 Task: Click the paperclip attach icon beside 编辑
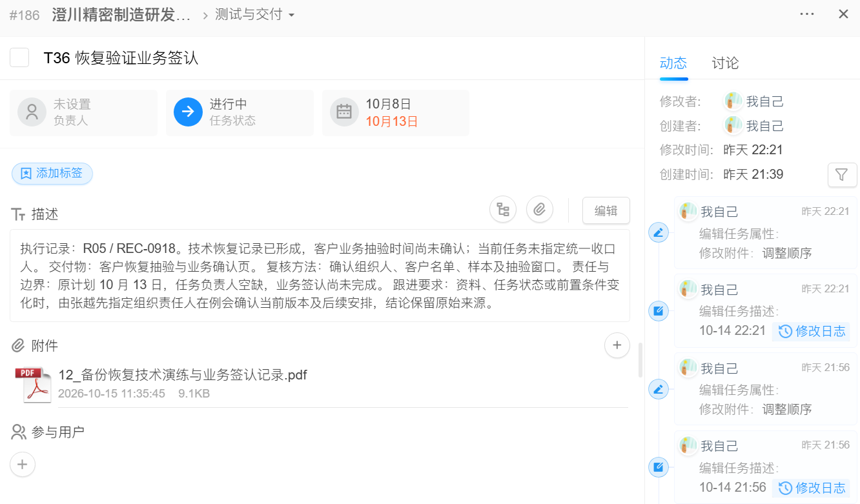tap(540, 210)
